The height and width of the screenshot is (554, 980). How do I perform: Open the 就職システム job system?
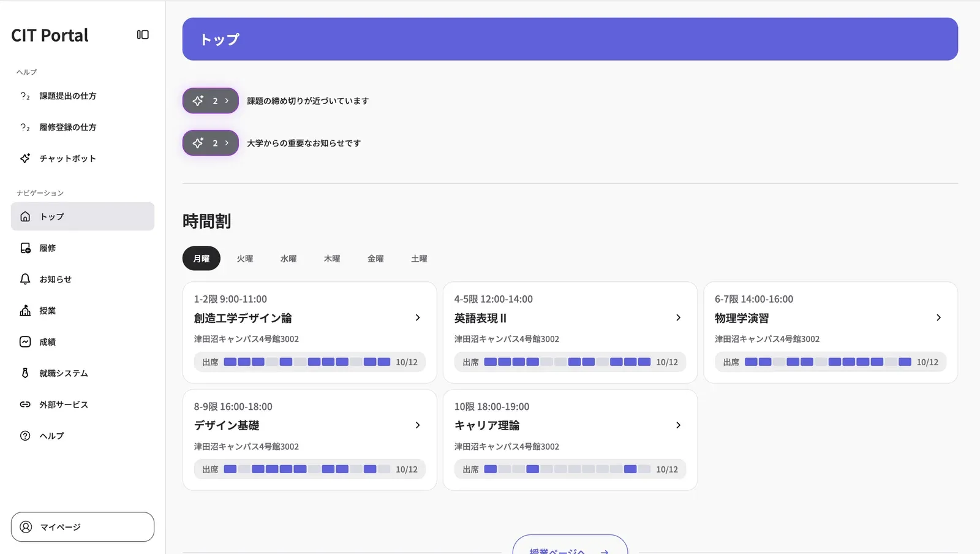pyautogui.click(x=63, y=373)
